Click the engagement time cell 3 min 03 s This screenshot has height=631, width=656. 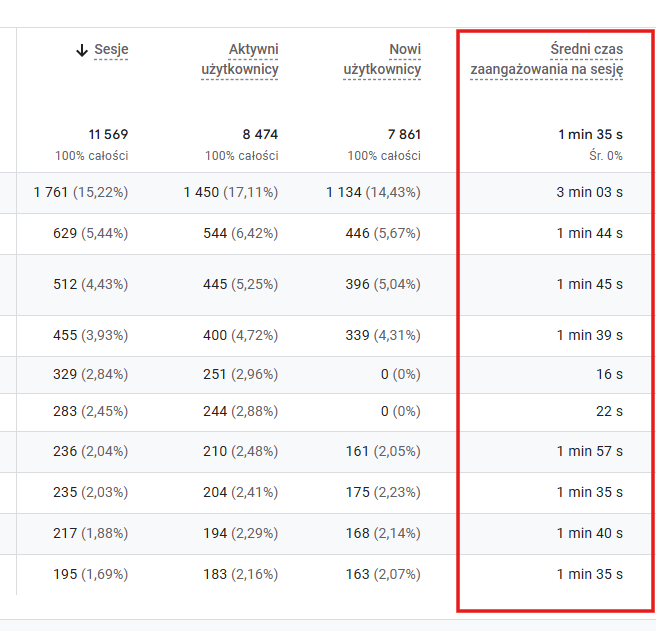[x=590, y=192]
